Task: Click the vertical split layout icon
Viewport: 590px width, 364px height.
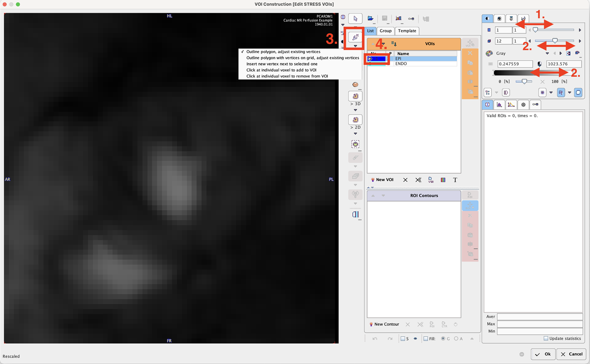Action: [x=355, y=214]
